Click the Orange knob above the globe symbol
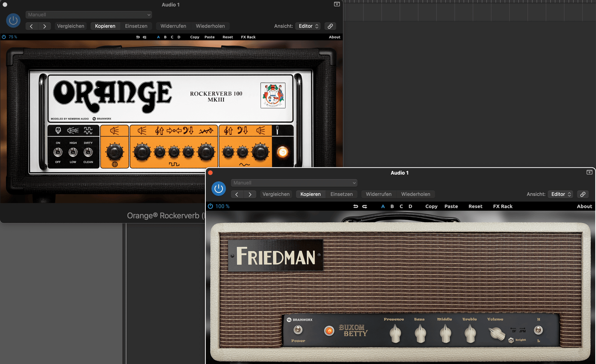 click(114, 151)
